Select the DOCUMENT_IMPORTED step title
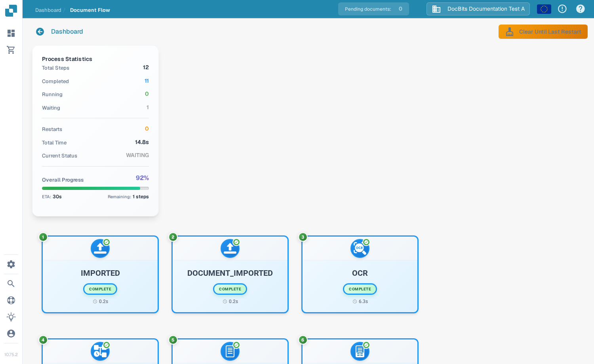The height and width of the screenshot is (364, 594). point(230,273)
